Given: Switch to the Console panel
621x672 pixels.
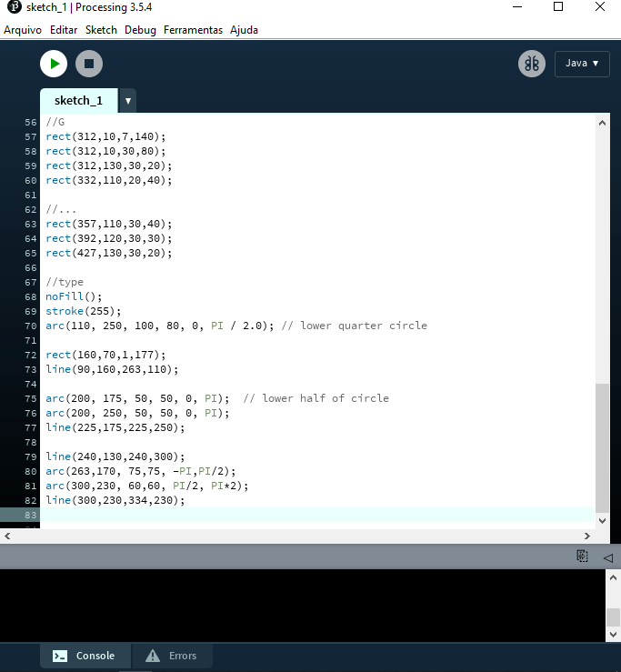Looking at the screenshot, I should click(84, 656).
